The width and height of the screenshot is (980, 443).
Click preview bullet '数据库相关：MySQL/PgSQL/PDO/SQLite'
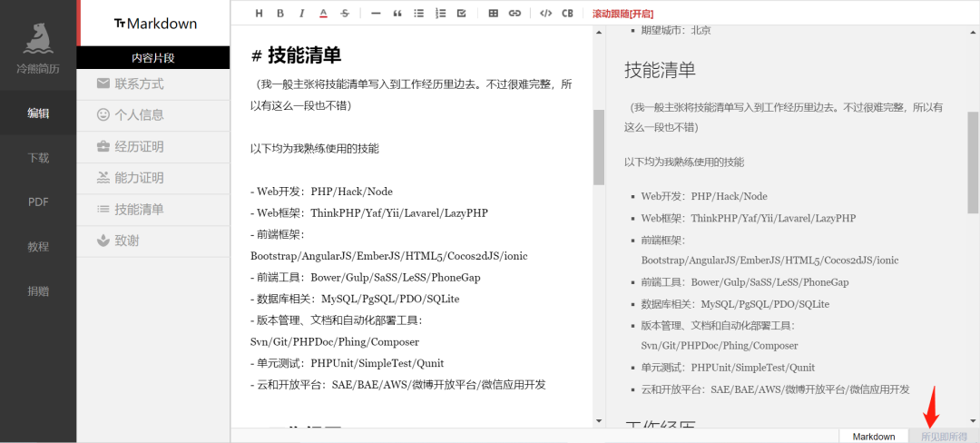pos(735,304)
